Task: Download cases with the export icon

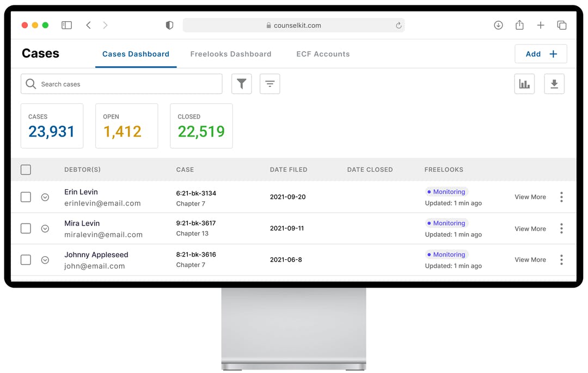Action: [x=554, y=84]
